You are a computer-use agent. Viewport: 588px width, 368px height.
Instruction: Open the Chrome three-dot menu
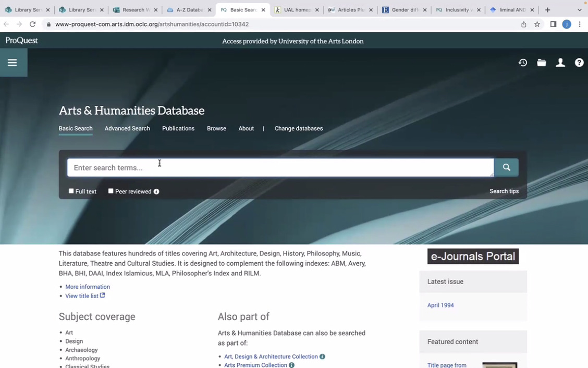[x=580, y=24]
